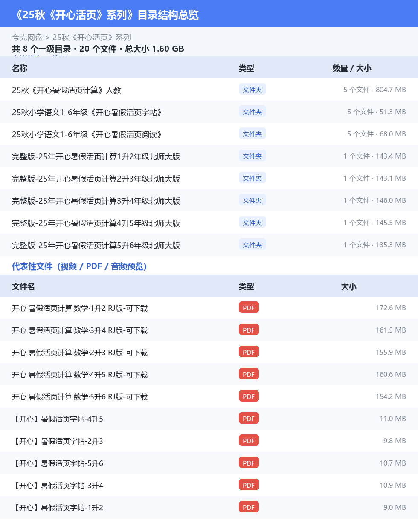Click 文件夹 tag for 2升3年级北师大版
This screenshot has height=532, width=418.
click(x=253, y=178)
